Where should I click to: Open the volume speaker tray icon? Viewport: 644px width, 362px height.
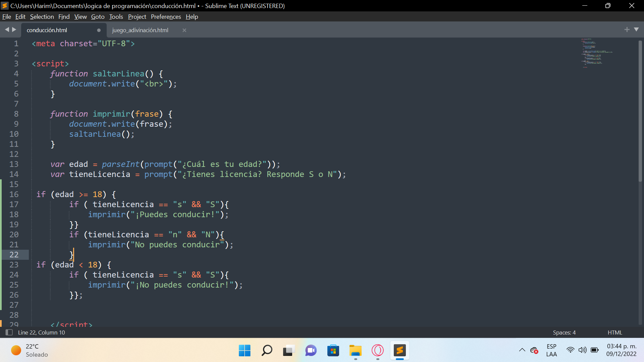click(x=583, y=350)
